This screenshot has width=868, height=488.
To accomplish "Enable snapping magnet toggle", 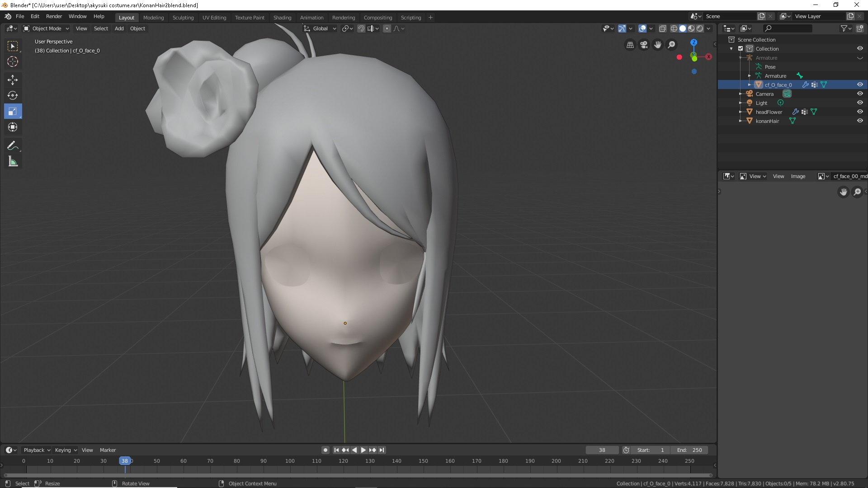I will point(361,28).
